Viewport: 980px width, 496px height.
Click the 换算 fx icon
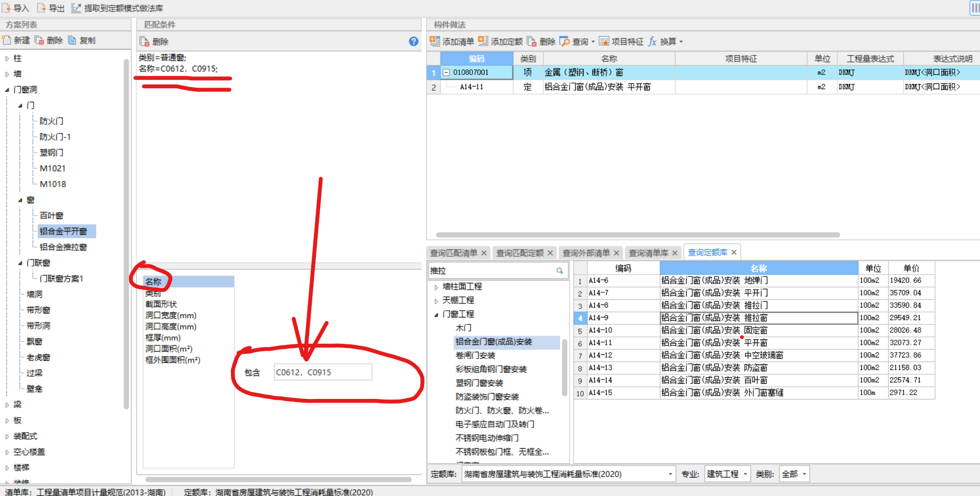(x=652, y=41)
